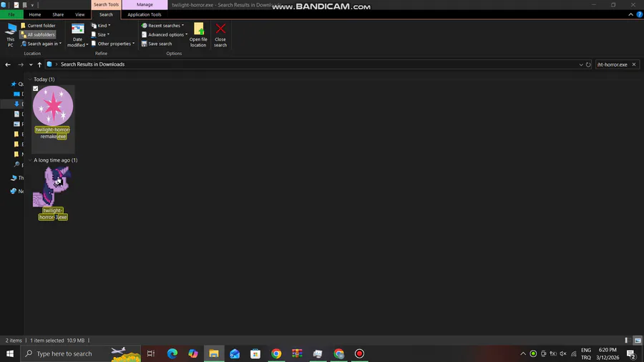
Task: Clear the search box with X
Action: pyautogui.click(x=634, y=64)
